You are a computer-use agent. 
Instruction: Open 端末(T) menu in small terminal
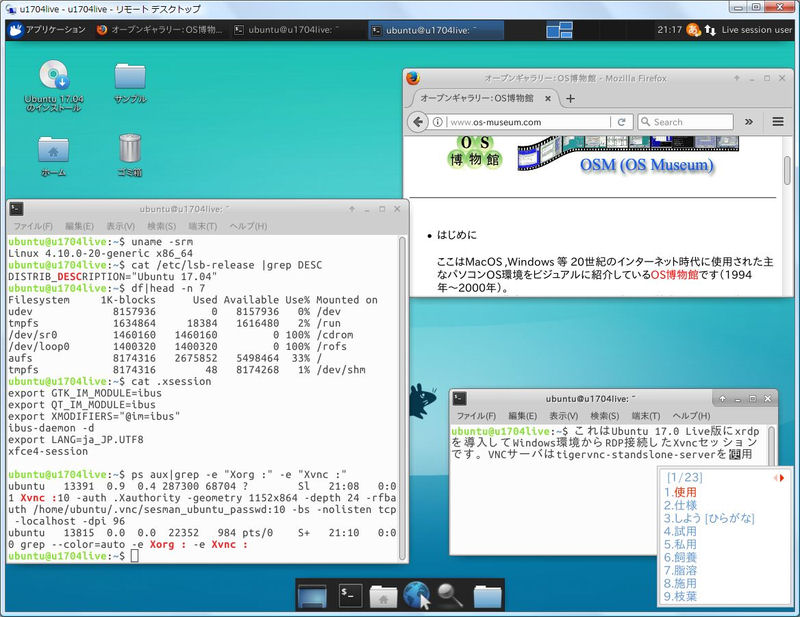(x=645, y=416)
